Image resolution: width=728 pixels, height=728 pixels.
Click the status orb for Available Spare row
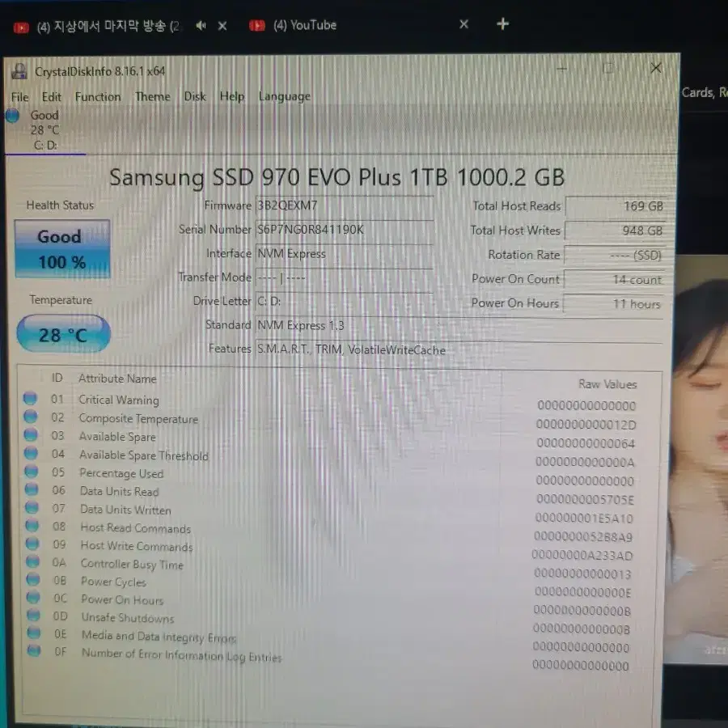click(x=31, y=435)
